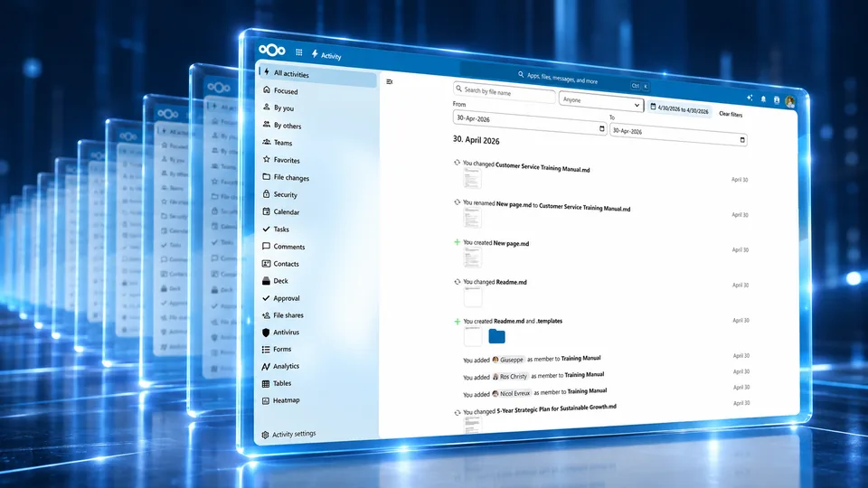Click 'New page.md' in the renamed entry
This screenshot has width=868, height=488.
tap(514, 204)
